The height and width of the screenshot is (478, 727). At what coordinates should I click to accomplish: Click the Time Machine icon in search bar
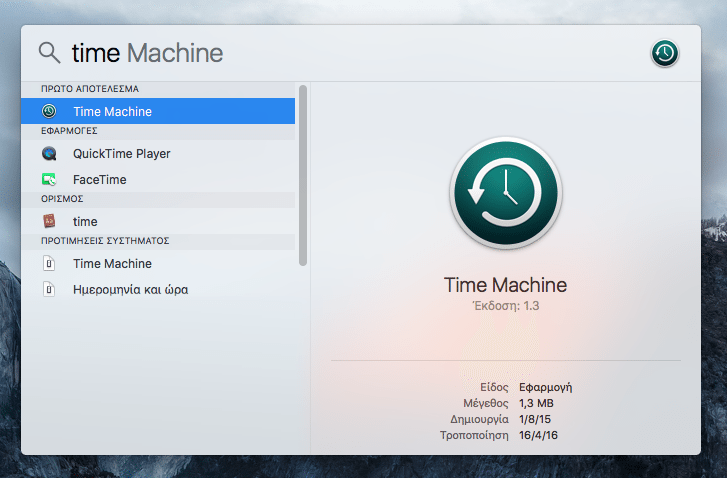tap(664, 53)
